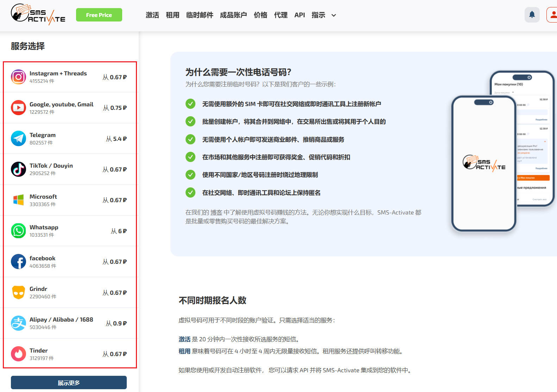Image resolution: width=557 pixels, height=392 pixels.
Task: Select TikTok / Douyin service name
Action: tap(51, 166)
